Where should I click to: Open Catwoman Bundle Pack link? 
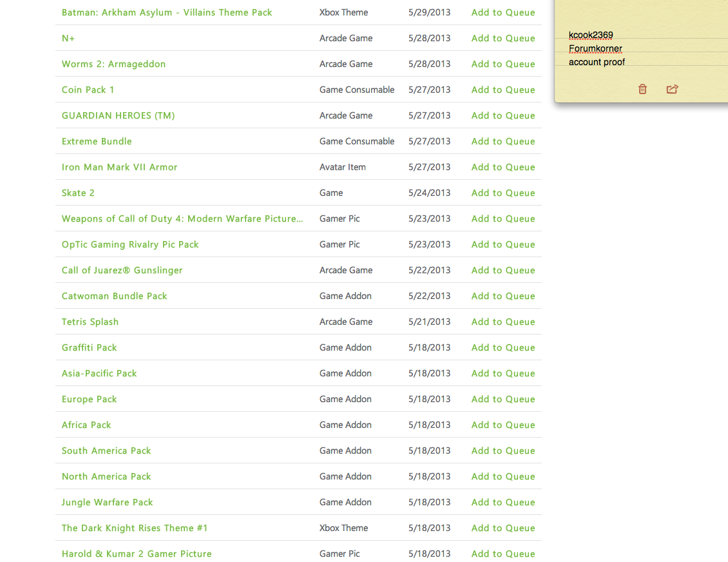(x=114, y=296)
